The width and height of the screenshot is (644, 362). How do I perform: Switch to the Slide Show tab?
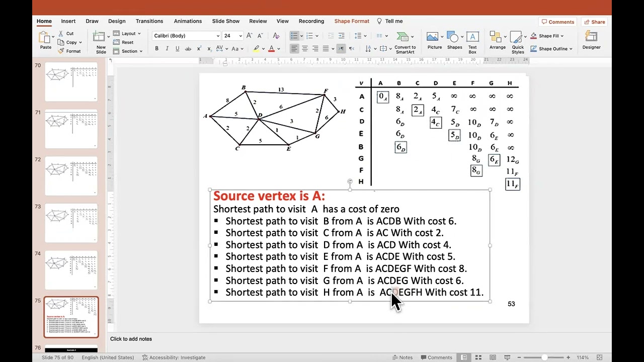pos(225,21)
